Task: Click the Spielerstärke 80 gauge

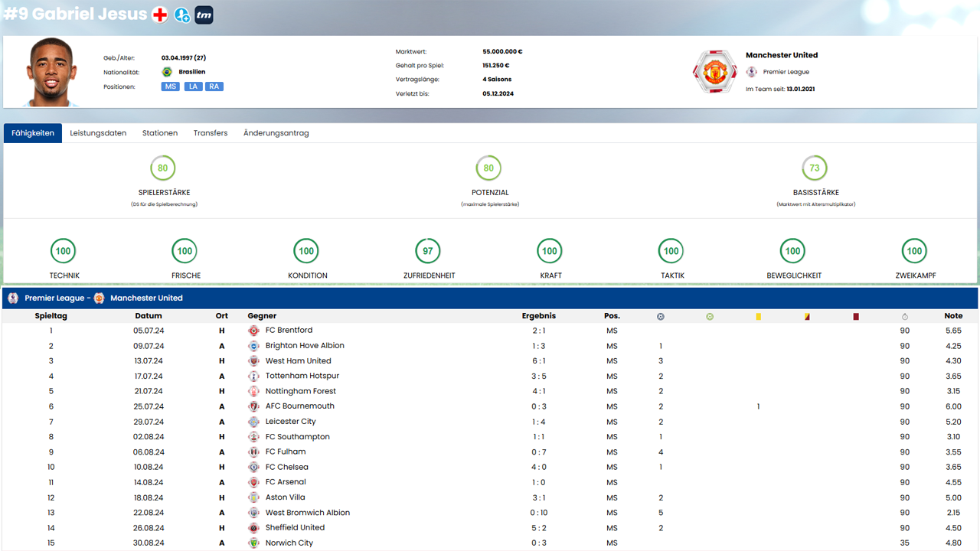Action: click(163, 168)
